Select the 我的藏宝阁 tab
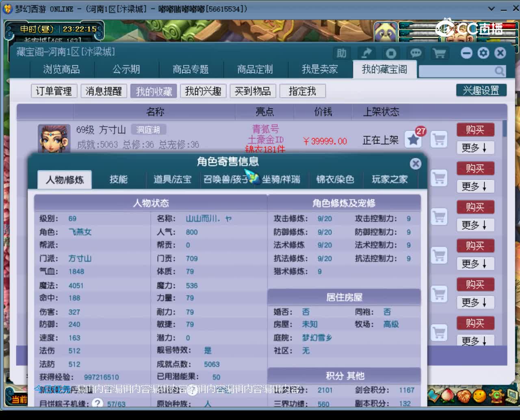 click(x=384, y=69)
